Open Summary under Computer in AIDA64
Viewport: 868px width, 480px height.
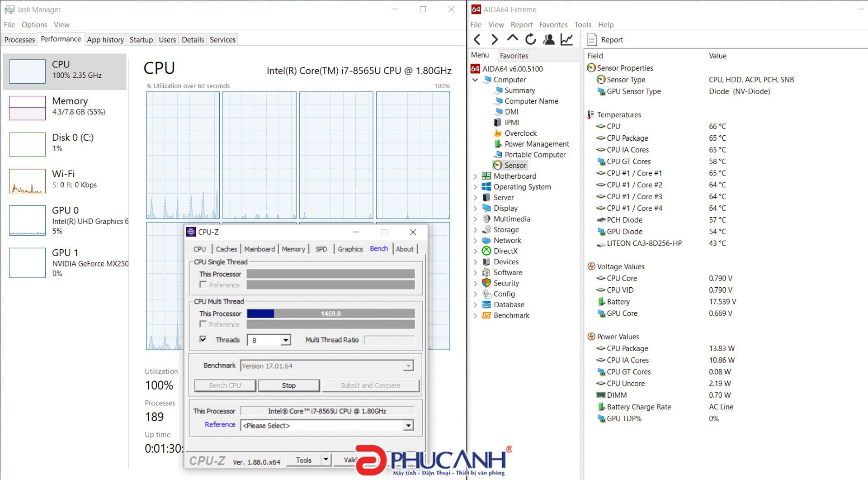coord(514,90)
